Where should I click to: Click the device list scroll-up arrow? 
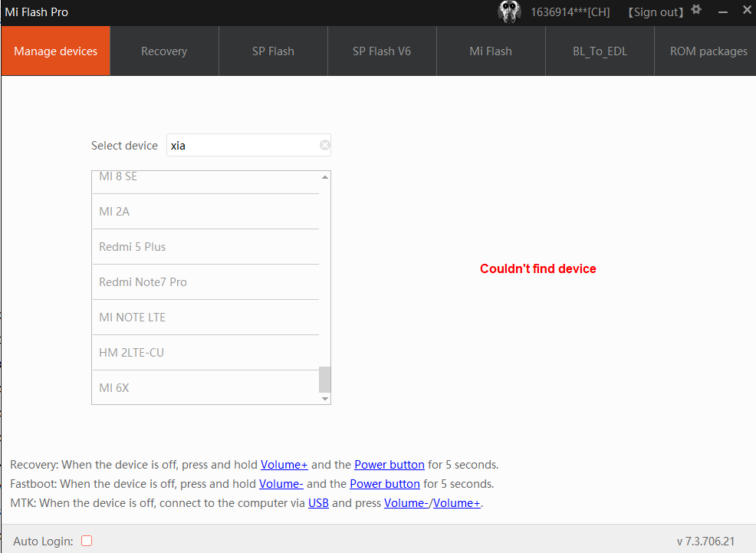[x=325, y=177]
